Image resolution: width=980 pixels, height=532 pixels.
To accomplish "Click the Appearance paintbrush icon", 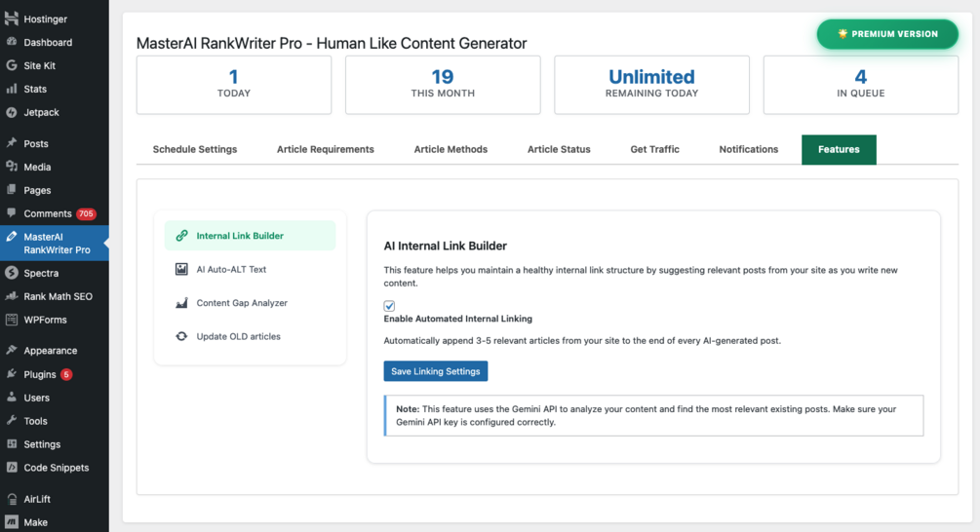I will click(12, 351).
